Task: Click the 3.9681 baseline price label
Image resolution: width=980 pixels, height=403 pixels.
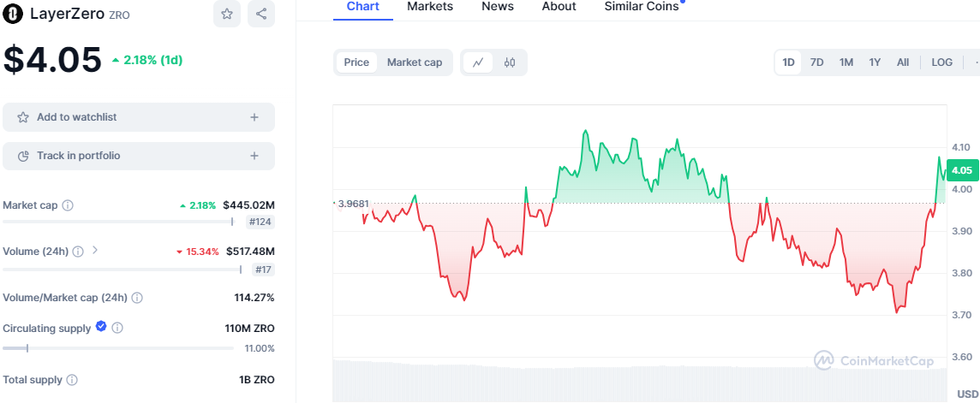Action: [352, 204]
